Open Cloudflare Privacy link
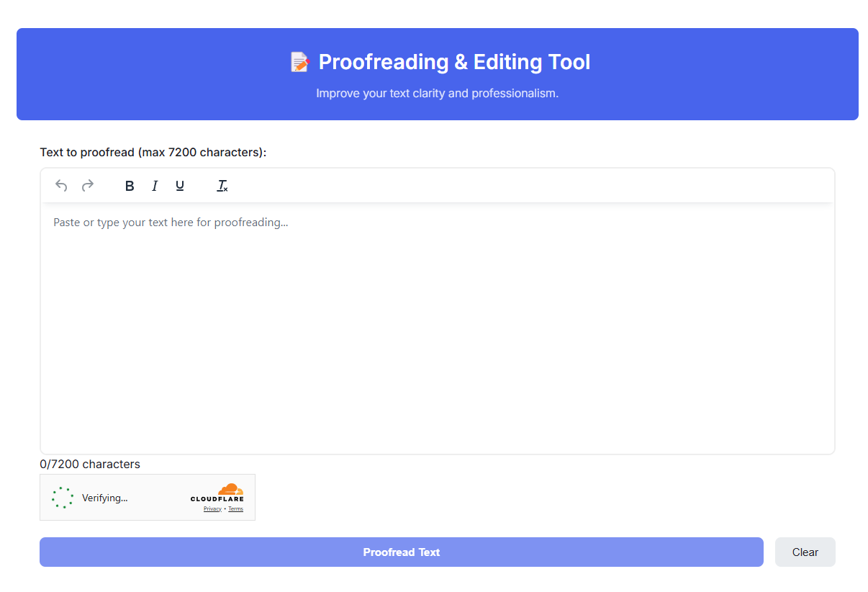The image size is (868, 592). coord(212,509)
